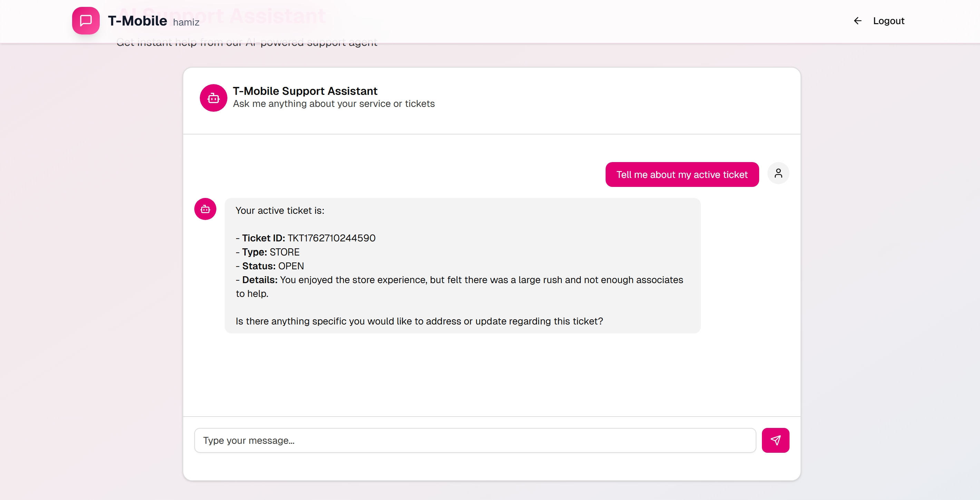Viewport: 980px width, 500px height.
Task: Click 'Ask me anything about your service' subtitle
Action: pos(333,104)
